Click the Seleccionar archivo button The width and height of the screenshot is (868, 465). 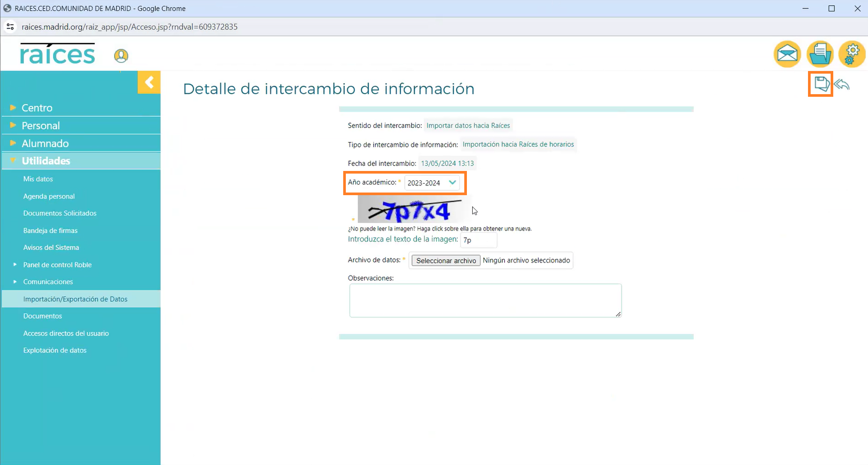point(446,260)
